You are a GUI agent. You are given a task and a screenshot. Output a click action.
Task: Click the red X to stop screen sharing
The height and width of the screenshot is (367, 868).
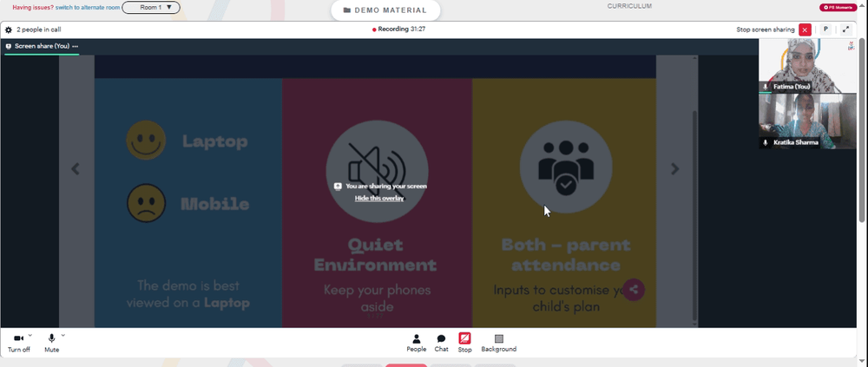[x=805, y=29]
